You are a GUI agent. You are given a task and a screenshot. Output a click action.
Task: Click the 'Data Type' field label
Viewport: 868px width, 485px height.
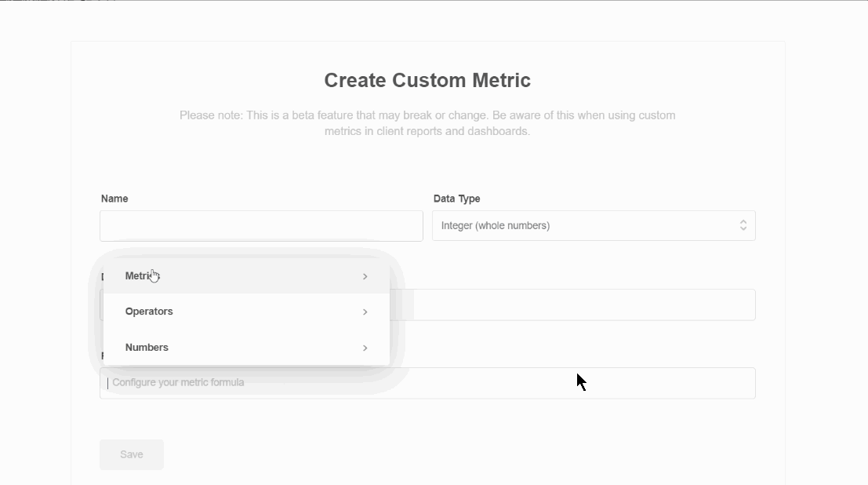[x=456, y=199]
